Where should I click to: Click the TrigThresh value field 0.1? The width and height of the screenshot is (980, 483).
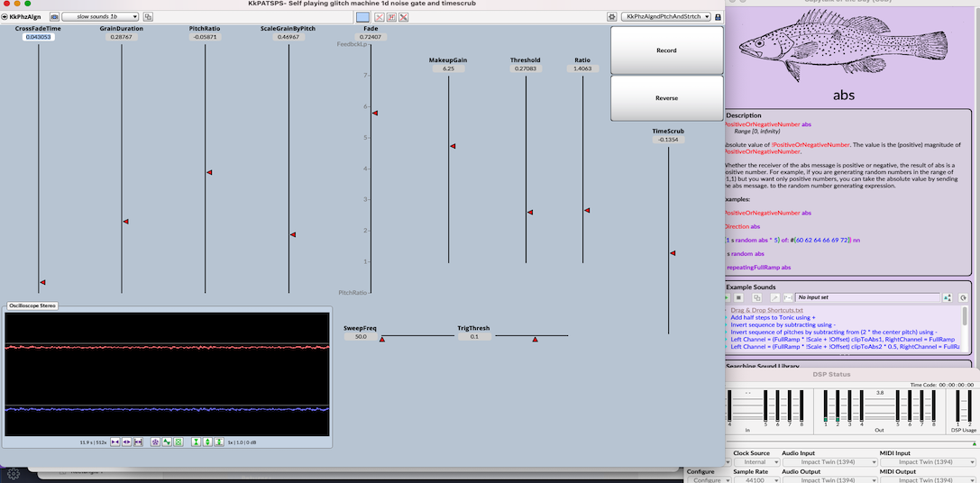click(474, 336)
